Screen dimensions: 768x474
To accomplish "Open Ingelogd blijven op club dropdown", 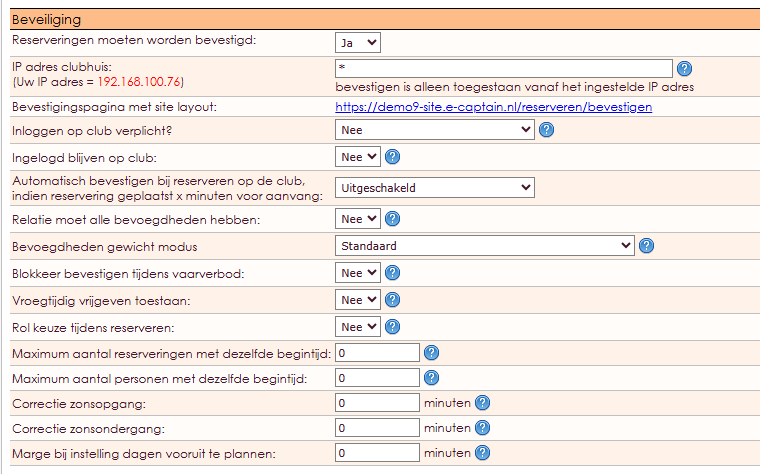I will click(358, 157).
